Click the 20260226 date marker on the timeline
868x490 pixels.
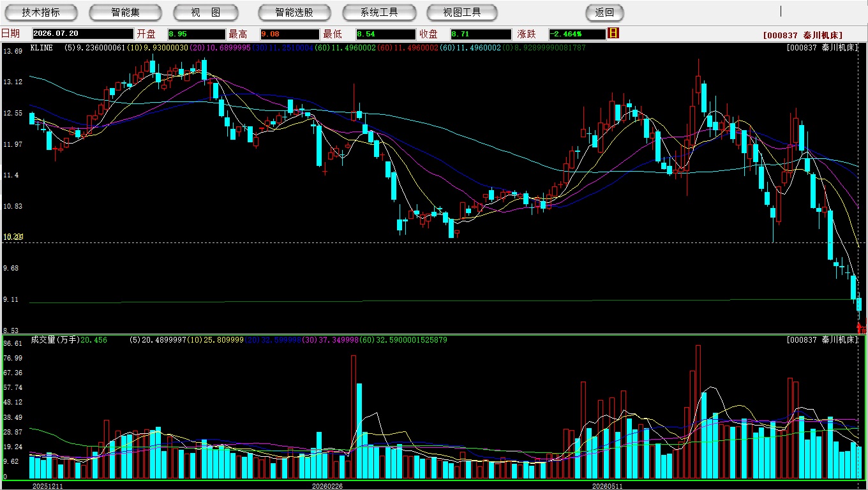coord(327,486)
